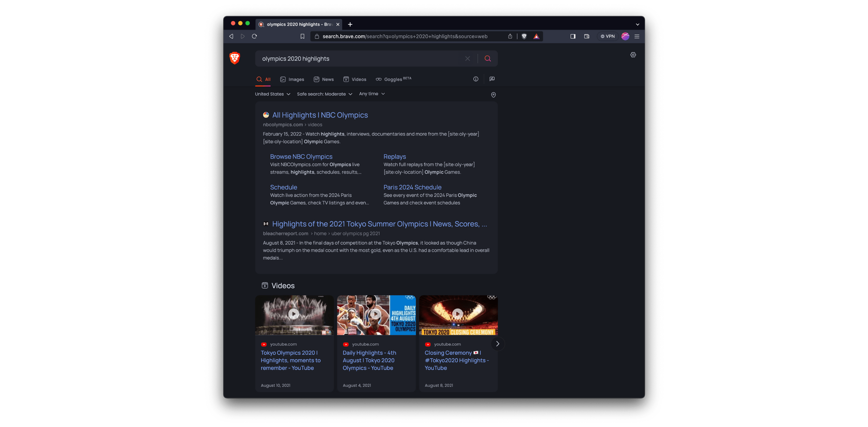The width and height of the screenshot is (868, 427).
Task: Close the olympics 2020 highlights tab
Action: [338, 24]
